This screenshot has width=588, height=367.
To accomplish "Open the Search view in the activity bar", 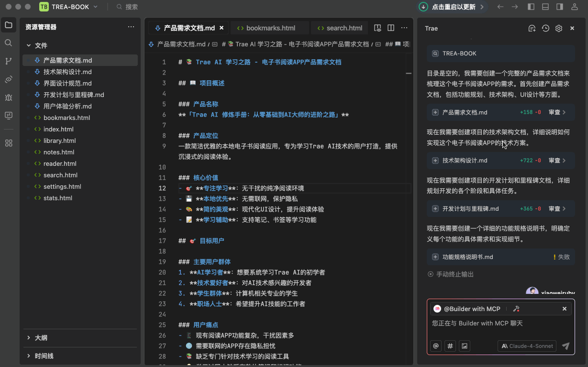I will click(x=9, y=43).
